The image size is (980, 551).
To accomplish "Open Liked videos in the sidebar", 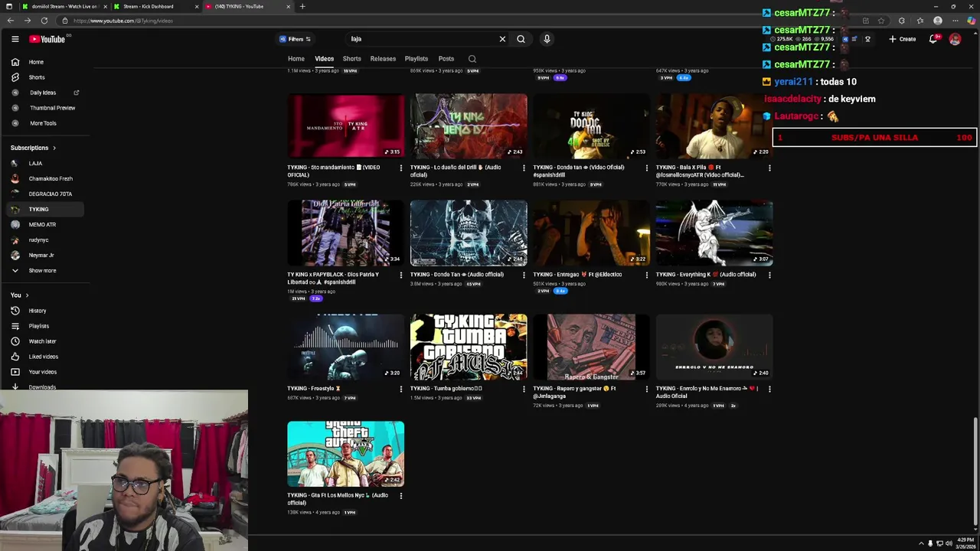I will tap(43, 357).
